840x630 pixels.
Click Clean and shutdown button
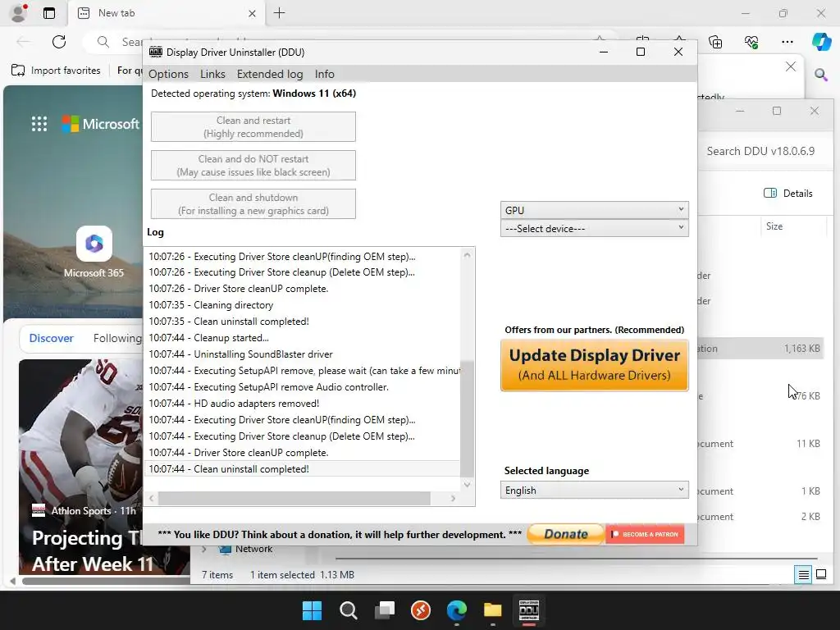pos(253,204)
